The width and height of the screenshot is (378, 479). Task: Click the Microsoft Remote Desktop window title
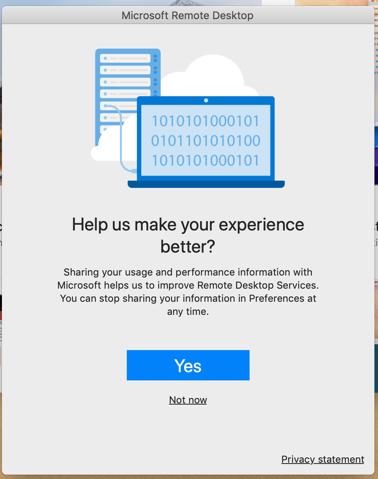click(x=187, y=15)
